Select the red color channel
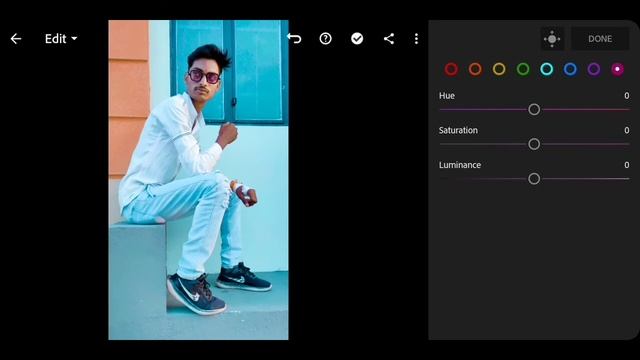The height and width of the screenshot is (360, 640). (451, 69)
